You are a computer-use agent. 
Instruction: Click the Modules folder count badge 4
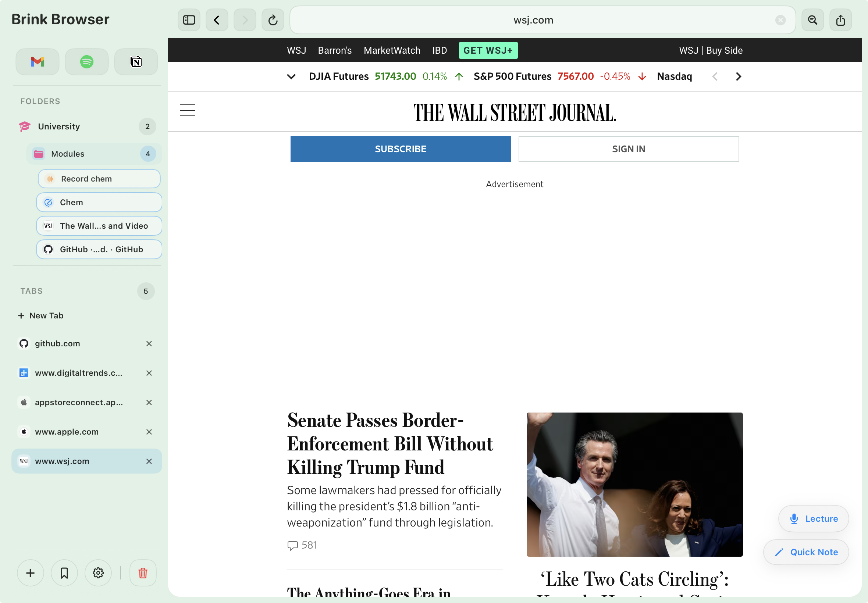pos(148,154)
